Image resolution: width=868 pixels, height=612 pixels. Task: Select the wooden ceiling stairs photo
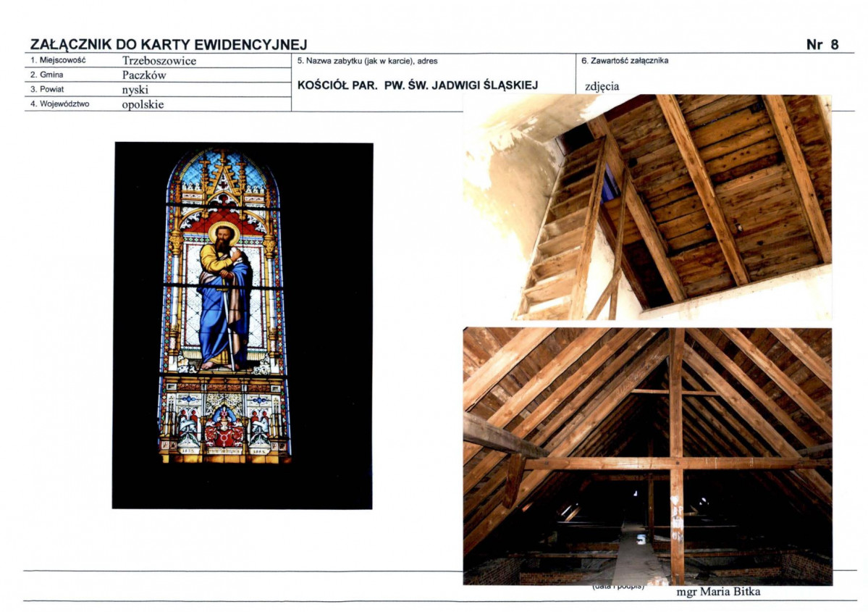[647, 207]
